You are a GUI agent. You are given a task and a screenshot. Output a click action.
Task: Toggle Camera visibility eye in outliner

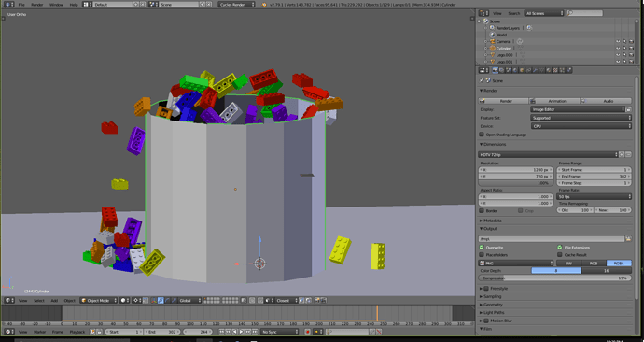pyautogui.click(x=618, y=41)
